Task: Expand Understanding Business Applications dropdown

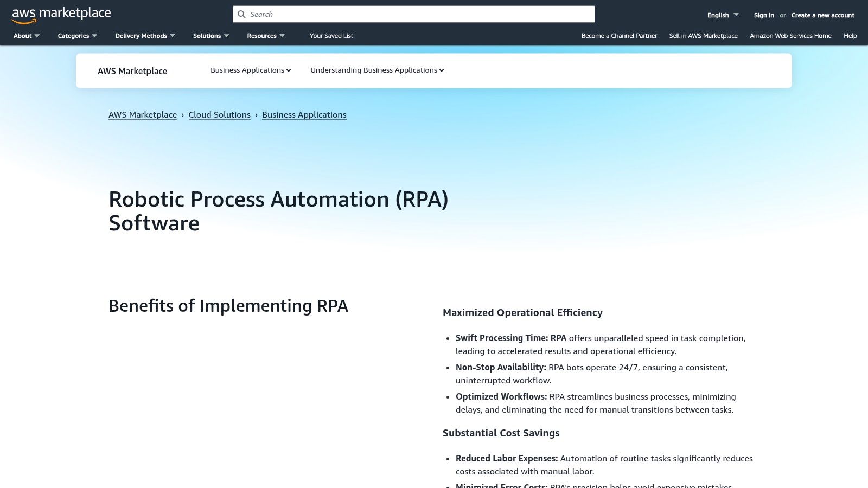Action: (377, 70)
